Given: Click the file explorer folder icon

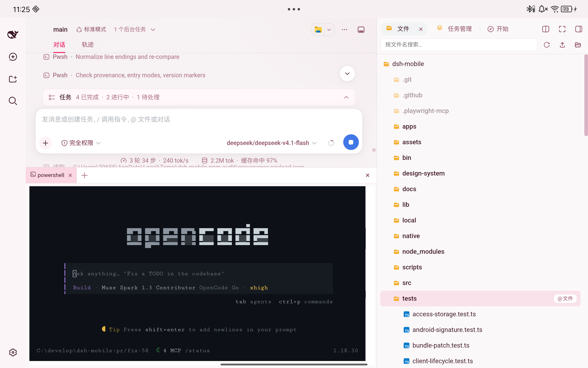Looking at the screenshot, I should click(318, 30).
